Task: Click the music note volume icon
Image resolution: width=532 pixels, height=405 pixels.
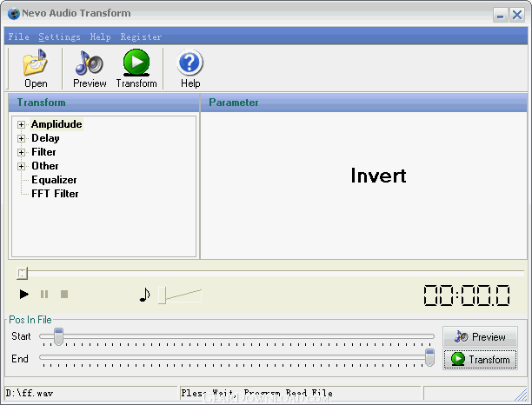Action: pos(145,295)
